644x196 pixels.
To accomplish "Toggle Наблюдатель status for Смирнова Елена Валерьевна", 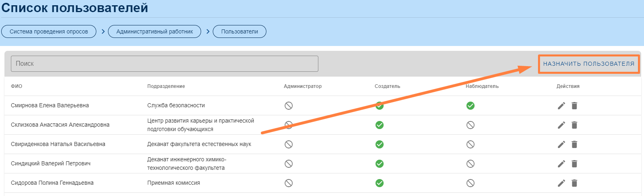I will click(470, 106).
